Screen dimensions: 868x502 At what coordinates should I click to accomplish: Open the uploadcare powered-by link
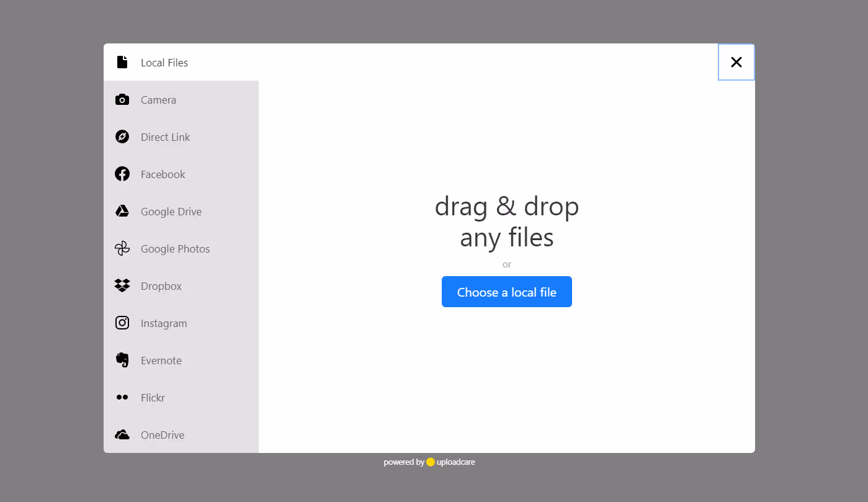click(x=429, y=462)
